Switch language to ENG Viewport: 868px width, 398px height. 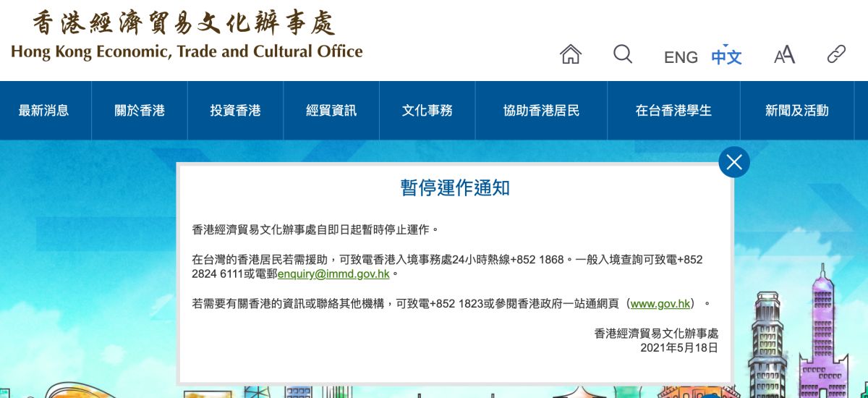click(x=681, y=57)
